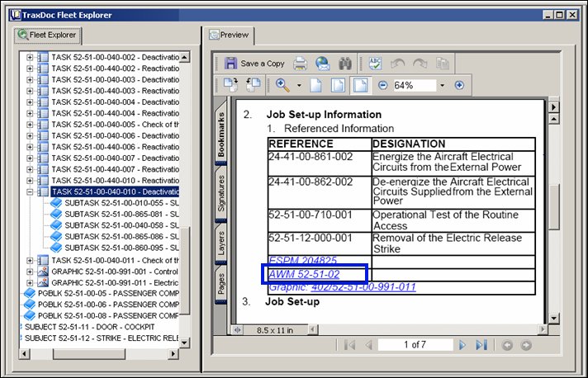
Task: Choose the actual size page icon
Action: [x=315, y=85]
